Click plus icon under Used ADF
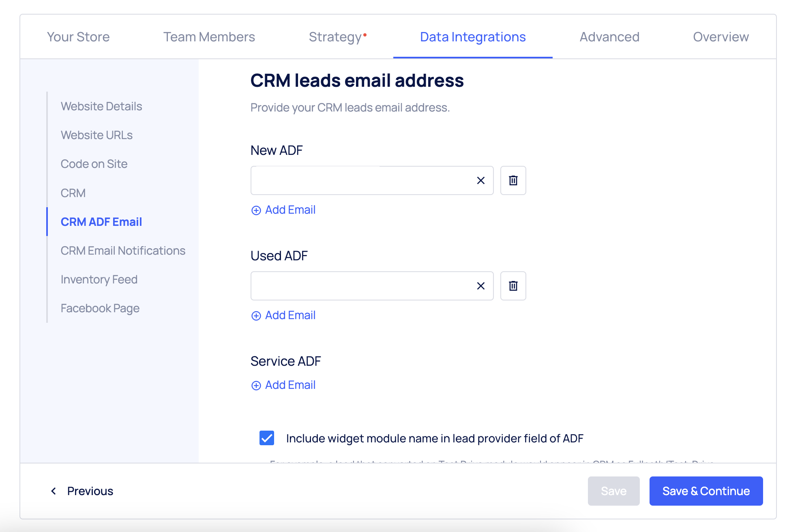Image resolution: width=802 pixels, height=532 pixels. tap(256, 315)
